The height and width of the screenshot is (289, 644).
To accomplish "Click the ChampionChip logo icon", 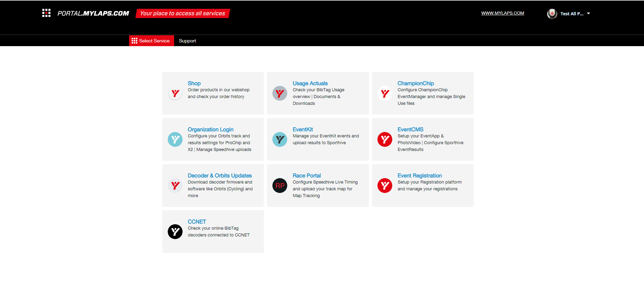I will (385, 93).
